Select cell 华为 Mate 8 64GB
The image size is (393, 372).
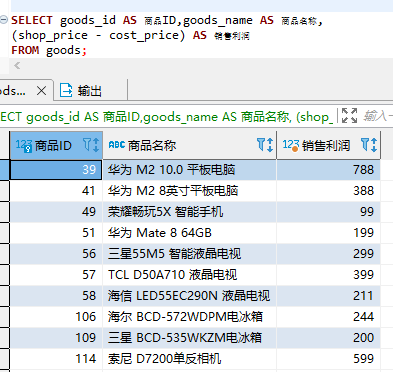coord(189,233)
